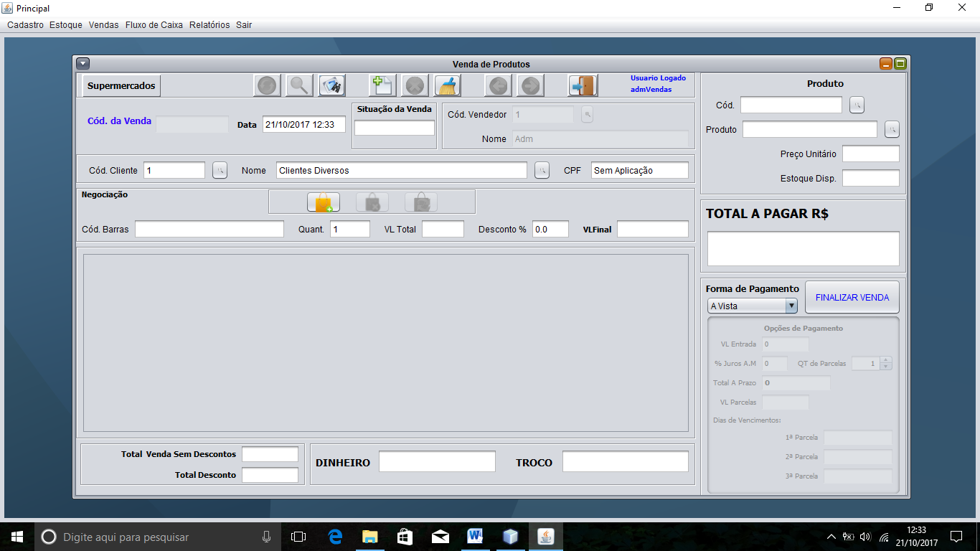Open the Vendas menu
This screenshot has height=551, width=980.
[x=103, y=24]
